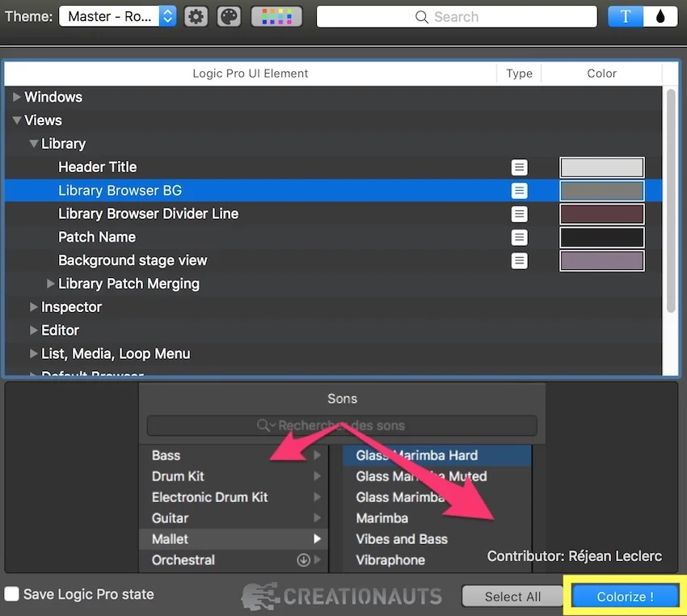Screen dimensions: 687x616
Task: Expand the Windows tree group
Action: tap(17, 97)
